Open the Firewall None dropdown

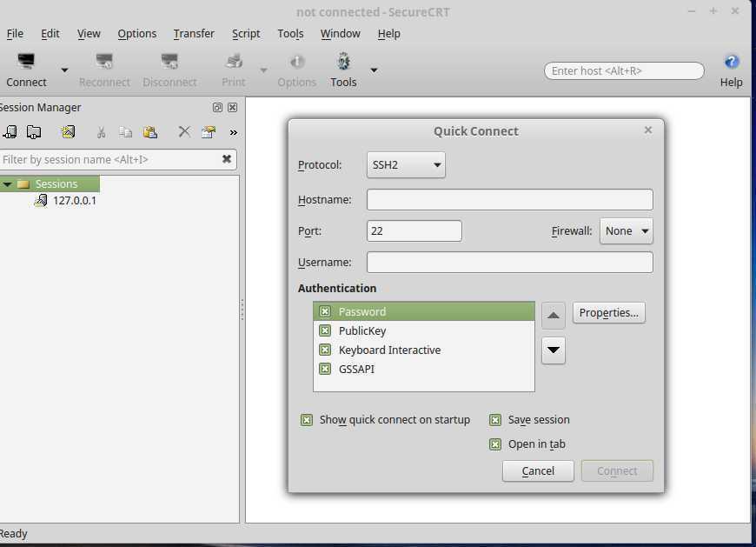click(x=627, y=231)
